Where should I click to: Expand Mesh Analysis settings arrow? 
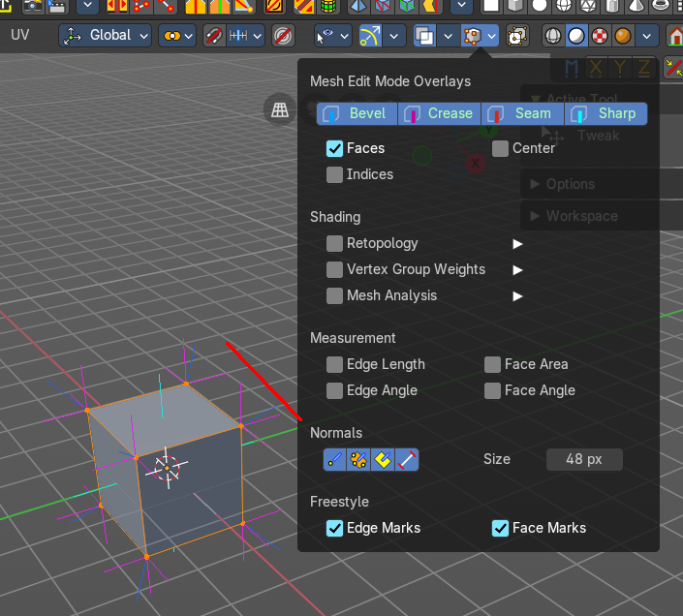[517, 296]
